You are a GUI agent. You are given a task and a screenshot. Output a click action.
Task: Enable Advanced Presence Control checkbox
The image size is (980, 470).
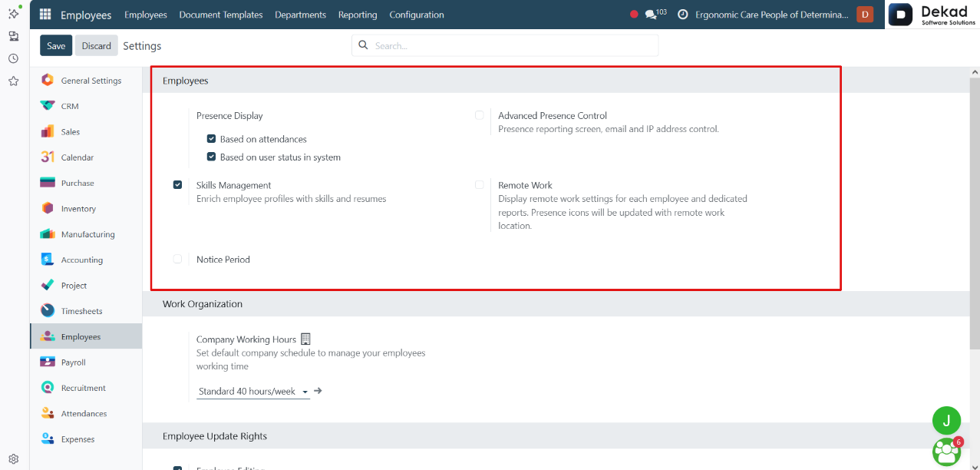pos(479,115)
